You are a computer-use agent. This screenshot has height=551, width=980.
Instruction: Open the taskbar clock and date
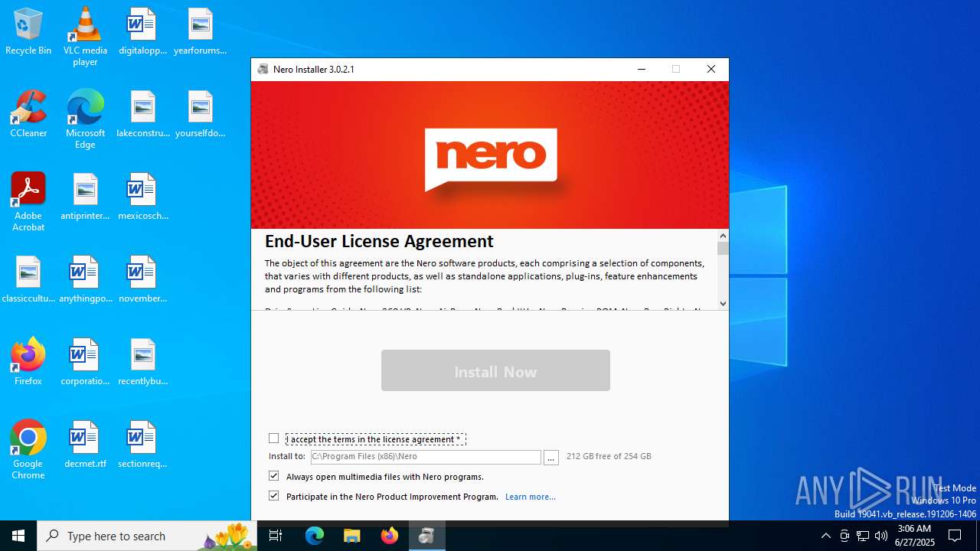(x=914, y=536)
